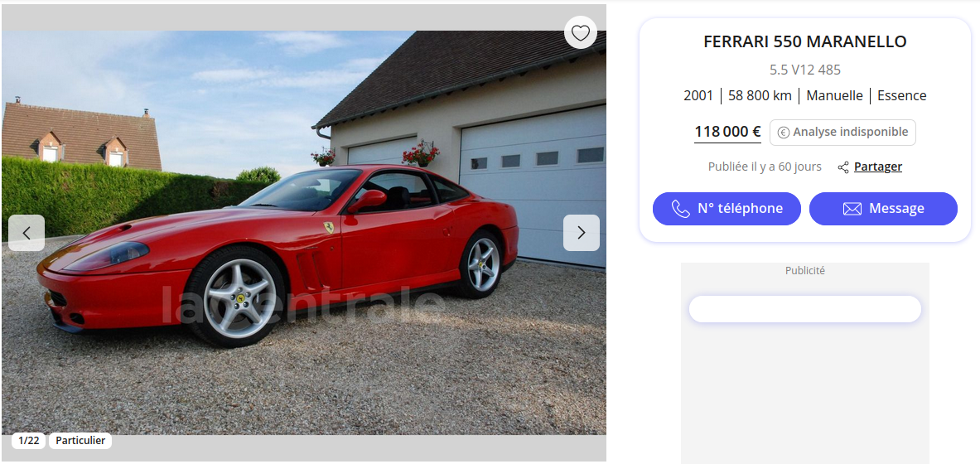Image resolution: width=980 pixels, height=464 pixels.
Task: Click the Analyse indisponible price badge
Action: pyautogui.click(x=842, y=133)
